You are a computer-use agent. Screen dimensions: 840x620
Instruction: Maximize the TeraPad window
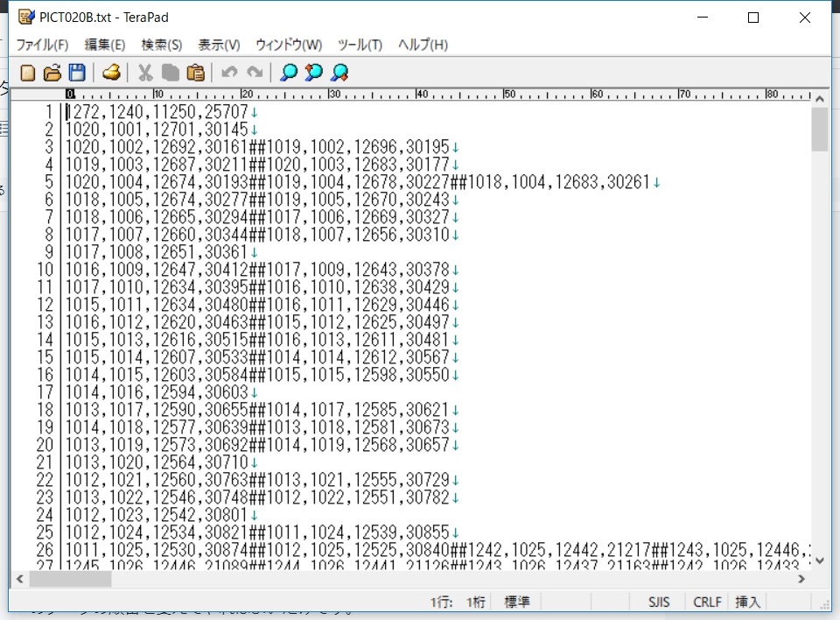pyautogui.click(x=753, y=18)
